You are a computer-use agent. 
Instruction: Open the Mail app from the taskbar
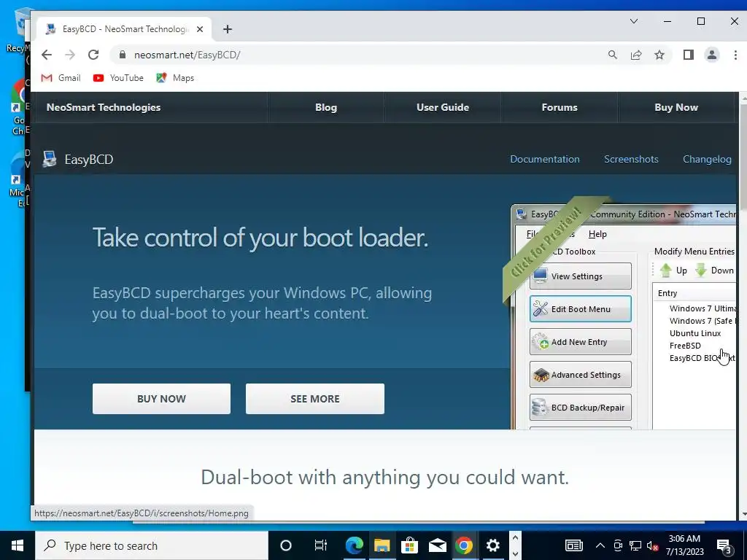[437, 545]
